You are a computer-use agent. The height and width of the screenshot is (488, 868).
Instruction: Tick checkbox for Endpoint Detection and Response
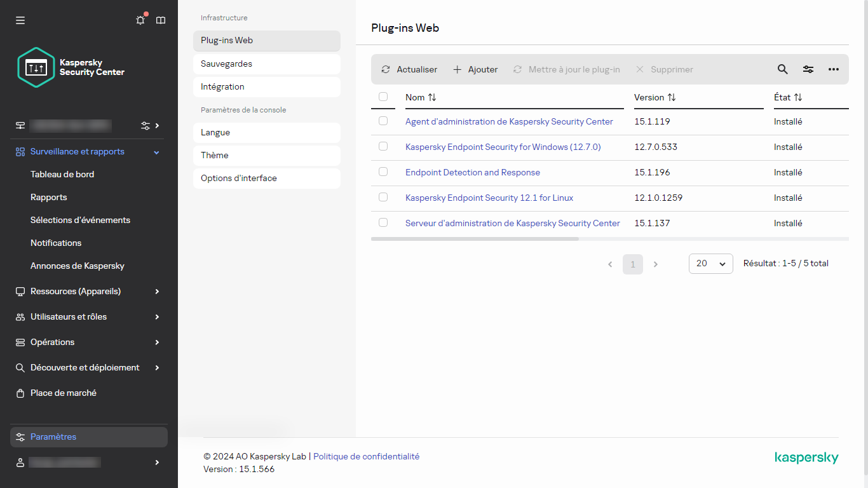[383, 172]
